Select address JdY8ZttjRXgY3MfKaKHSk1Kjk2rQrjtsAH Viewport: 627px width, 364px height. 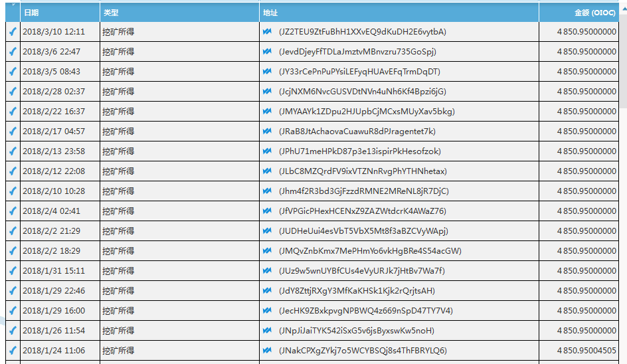pos(357,291)
